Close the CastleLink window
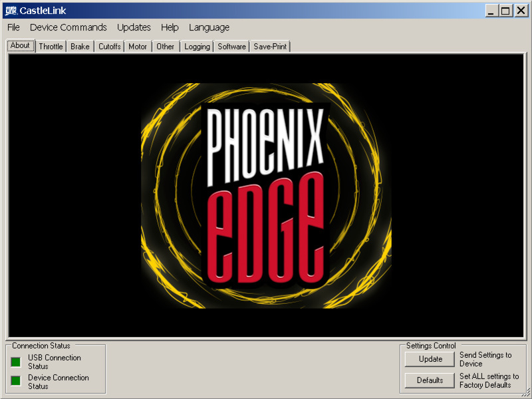532x399 pixels. (521, 11)
